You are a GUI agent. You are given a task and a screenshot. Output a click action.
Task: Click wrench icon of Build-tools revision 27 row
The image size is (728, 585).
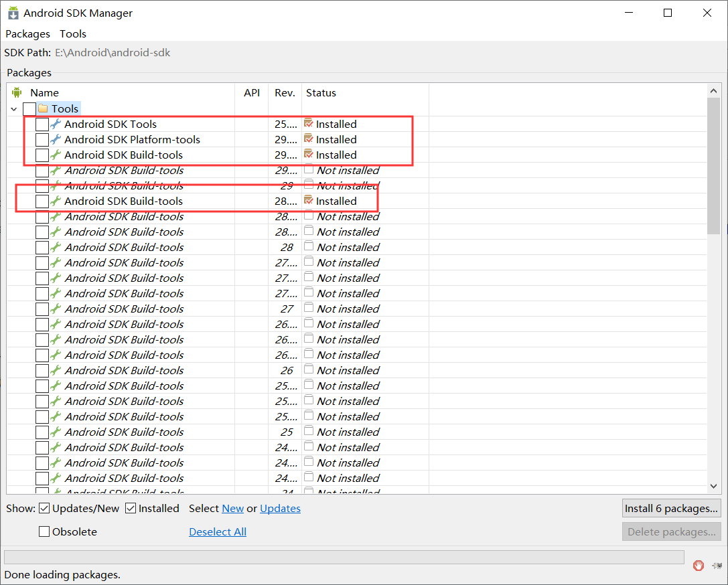pyautogui.click(x=56, y=309)
